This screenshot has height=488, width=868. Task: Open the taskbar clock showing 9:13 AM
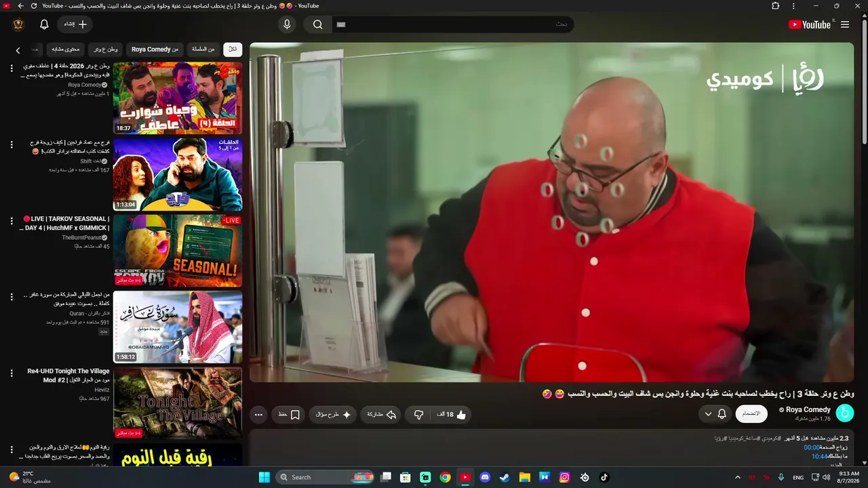pos(849,477)
